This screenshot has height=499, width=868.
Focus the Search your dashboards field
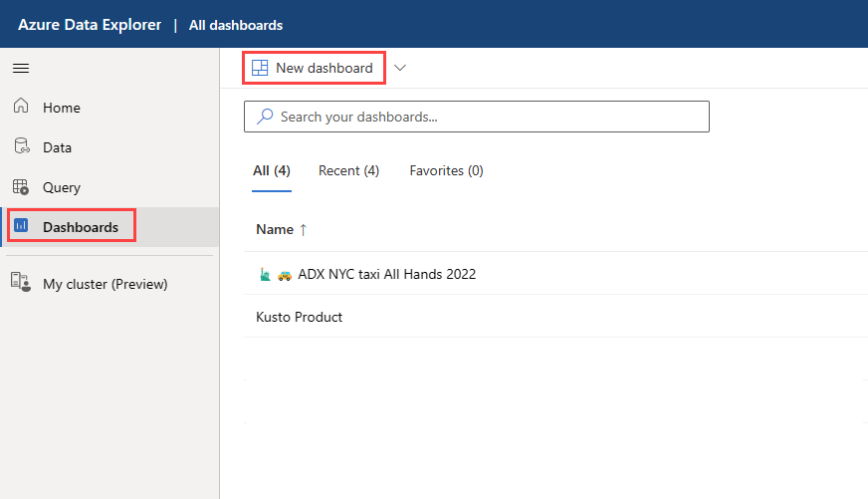[477, 117]
